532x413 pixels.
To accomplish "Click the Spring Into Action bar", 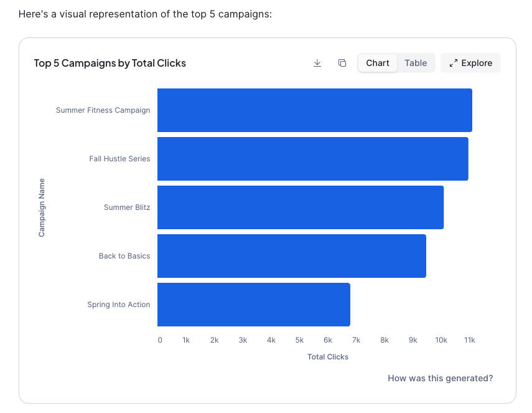I will point(253,305).
